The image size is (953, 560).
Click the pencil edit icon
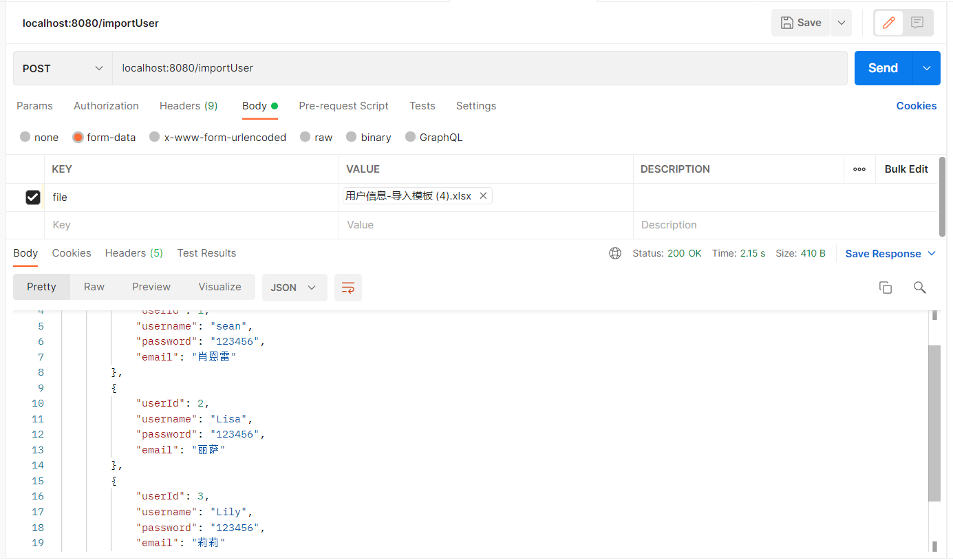tap(889, 23)
